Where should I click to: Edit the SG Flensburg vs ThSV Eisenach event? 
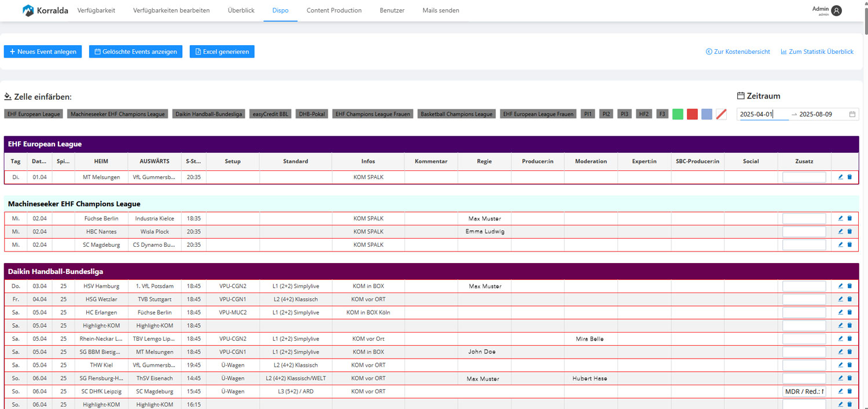pyautogui.click(x=841, y=379)
